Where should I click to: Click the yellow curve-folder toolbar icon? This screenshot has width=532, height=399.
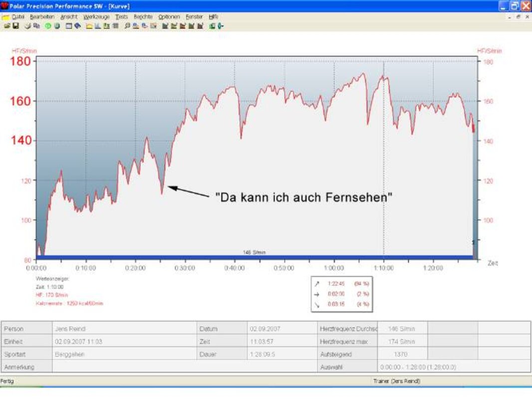[x=89, y=26]
